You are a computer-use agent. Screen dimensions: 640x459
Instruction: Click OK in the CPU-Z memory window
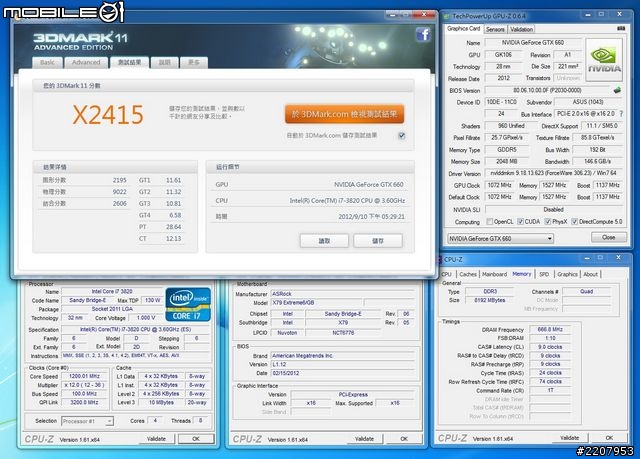click(x=609, y=438)
